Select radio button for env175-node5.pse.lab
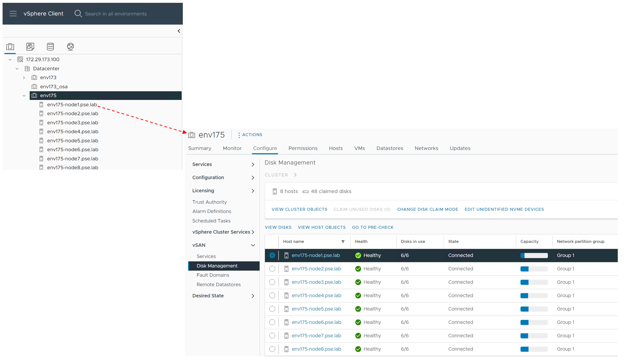Image resolution: width=626 pixels, height=364 pixels. tap(273, 309)
